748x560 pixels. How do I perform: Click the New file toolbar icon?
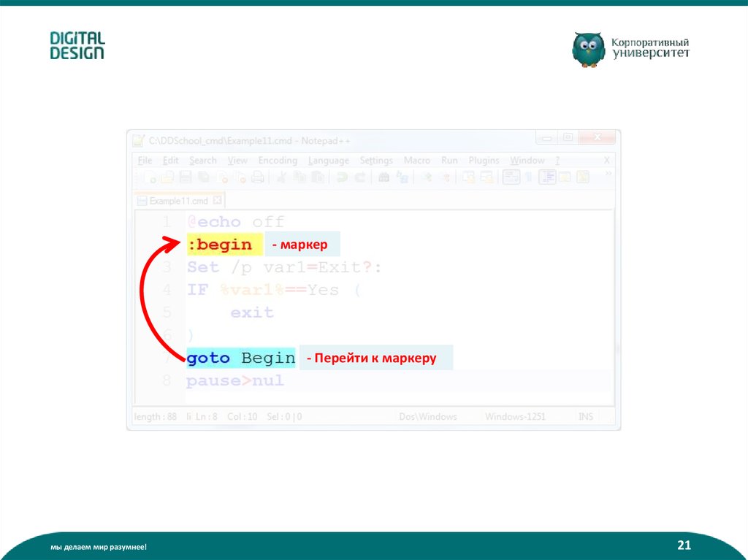[150, 177]
